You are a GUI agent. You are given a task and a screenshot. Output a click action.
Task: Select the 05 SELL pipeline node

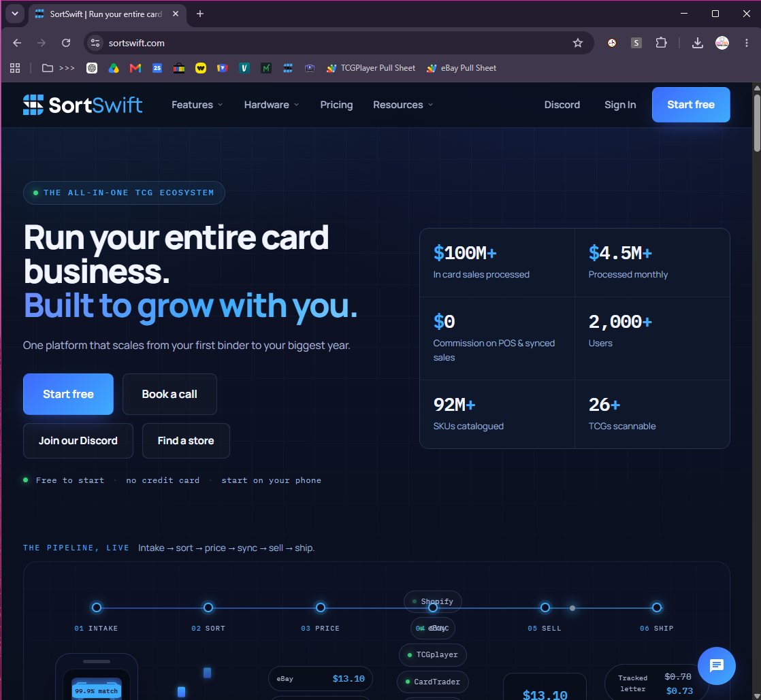545,607
